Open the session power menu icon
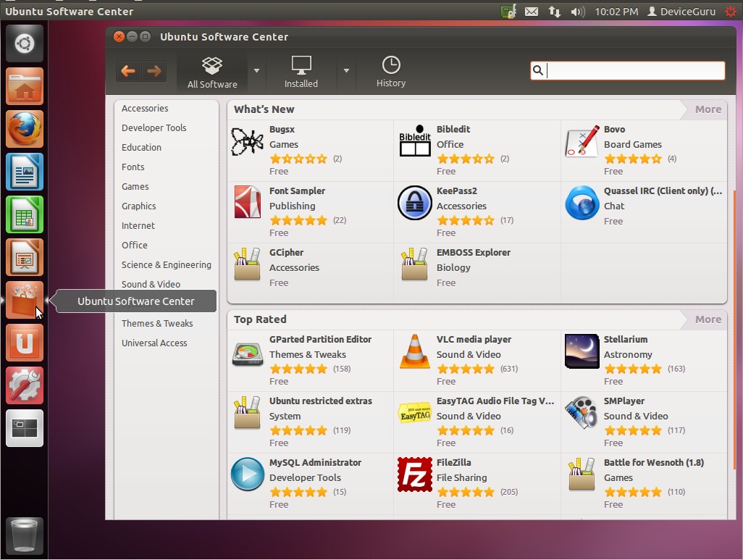Screen dimensions: 743x560 pos(730,12)
